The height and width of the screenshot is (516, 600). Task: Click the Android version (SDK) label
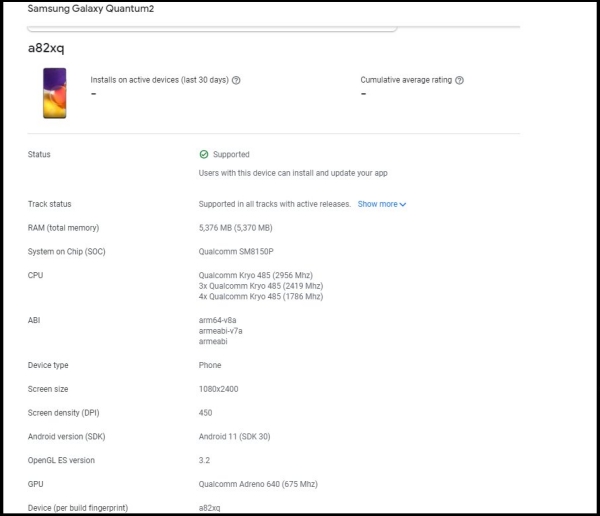click(66, 437)
